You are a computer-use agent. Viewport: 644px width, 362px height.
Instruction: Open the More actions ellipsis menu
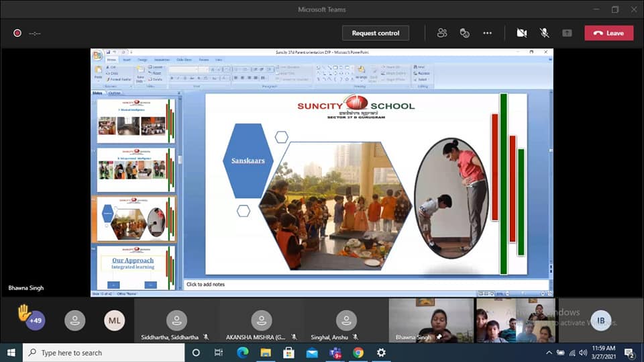tap(488, 33)
